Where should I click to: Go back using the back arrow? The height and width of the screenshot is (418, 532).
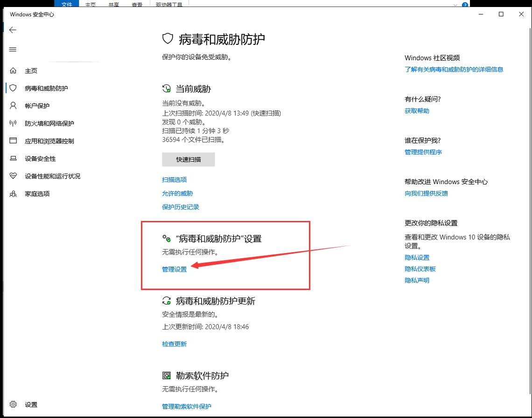(13, 30)
